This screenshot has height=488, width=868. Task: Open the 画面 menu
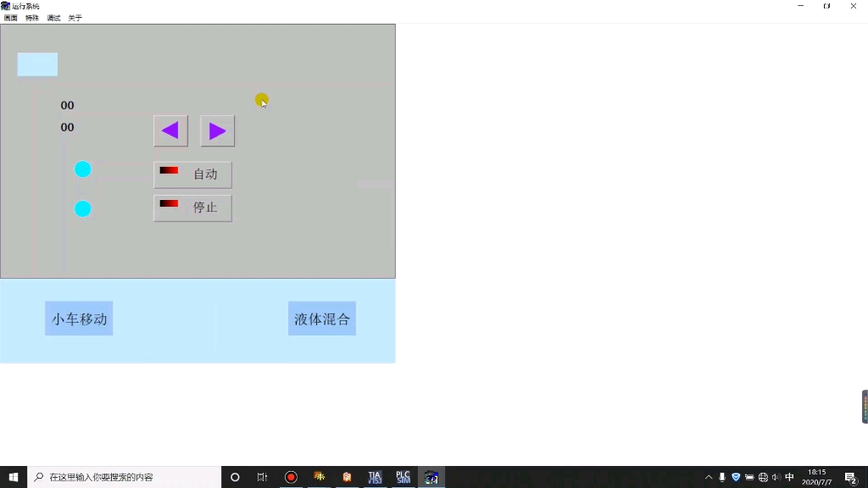coord(12,17)
